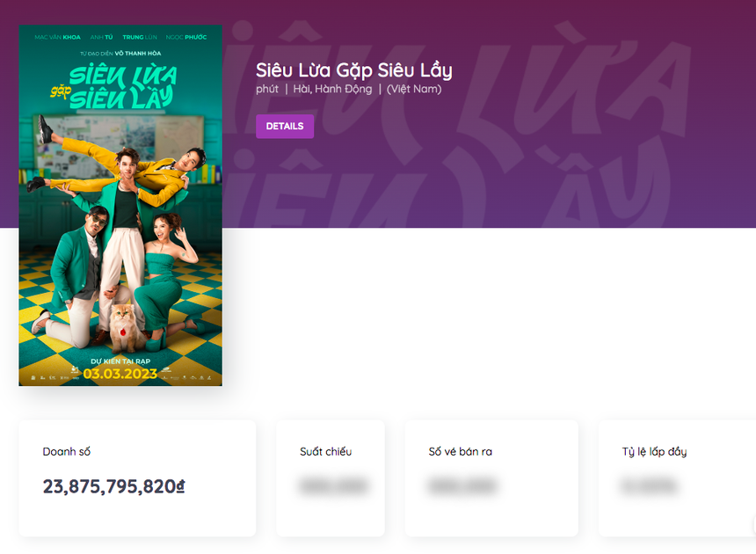Reveal the blurred Suất chiếu value
The image size is (756, 554).
(x=333, y=485)
